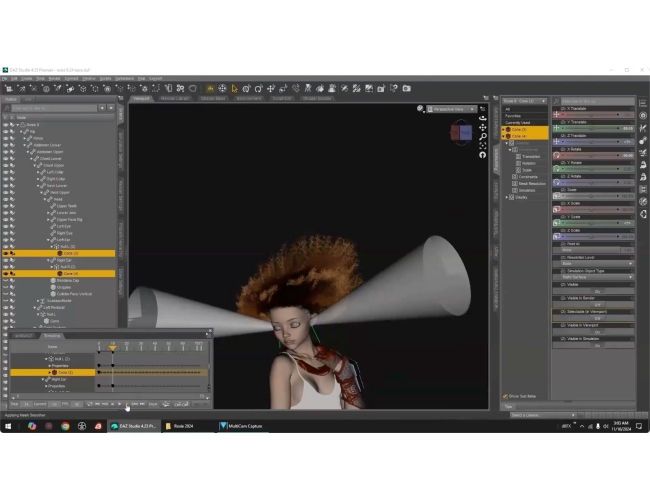The height and width of the screenshot is (500, 650).
Task: Open the Perspective View camera dropdown
Action: [x=451, y=109]
